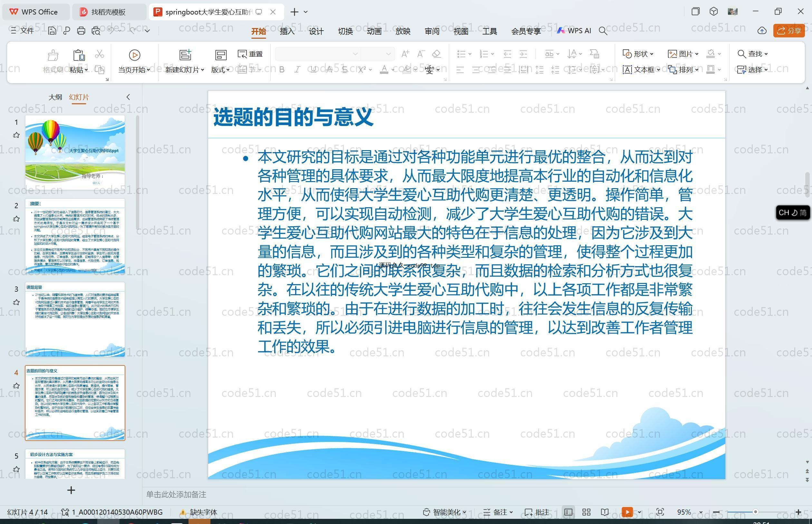Switch to slide sorter view icon
The height and width of the screenshot is (524, 812).
click(586, 512)
